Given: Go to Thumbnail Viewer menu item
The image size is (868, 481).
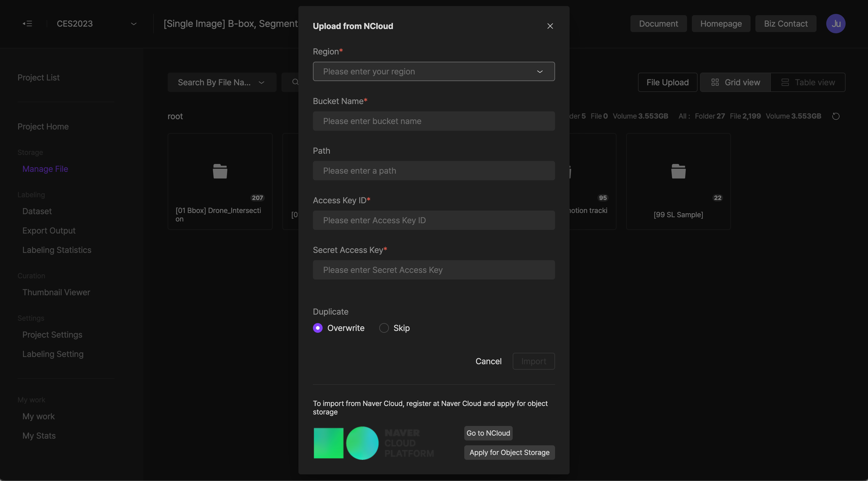Looking at the screenshot, I should (x=56, y=292).
